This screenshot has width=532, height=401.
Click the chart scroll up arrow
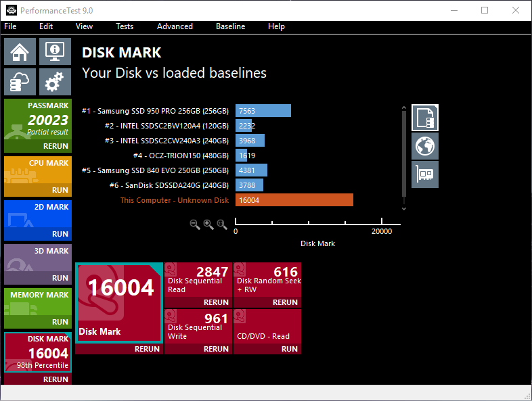(404, 108)
